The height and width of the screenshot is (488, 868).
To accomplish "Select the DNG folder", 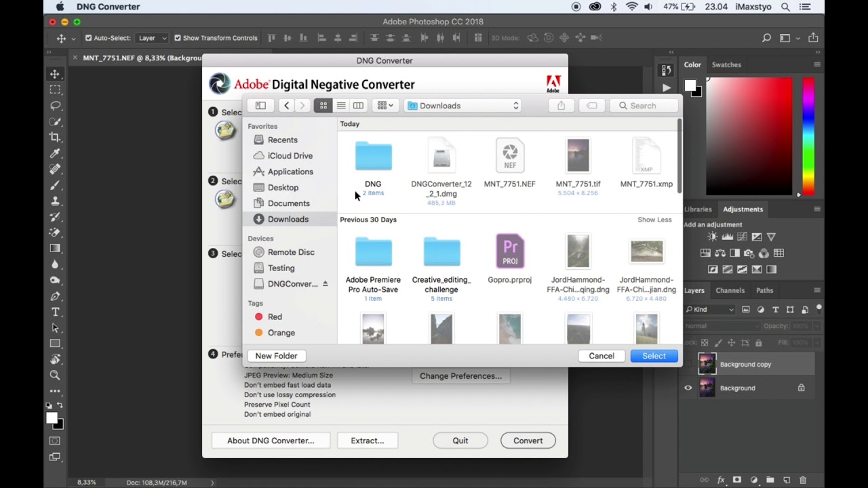I will click(x=373, y=166).
